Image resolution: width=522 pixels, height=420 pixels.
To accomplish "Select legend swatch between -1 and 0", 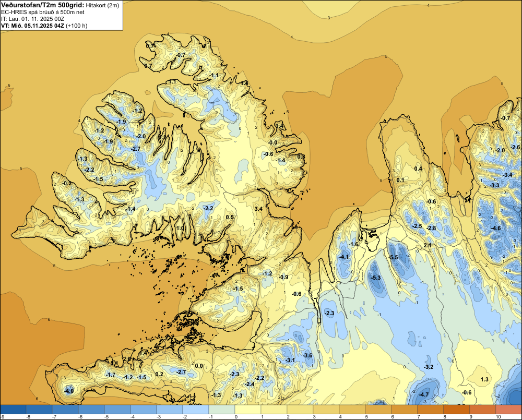I will 222,410.
